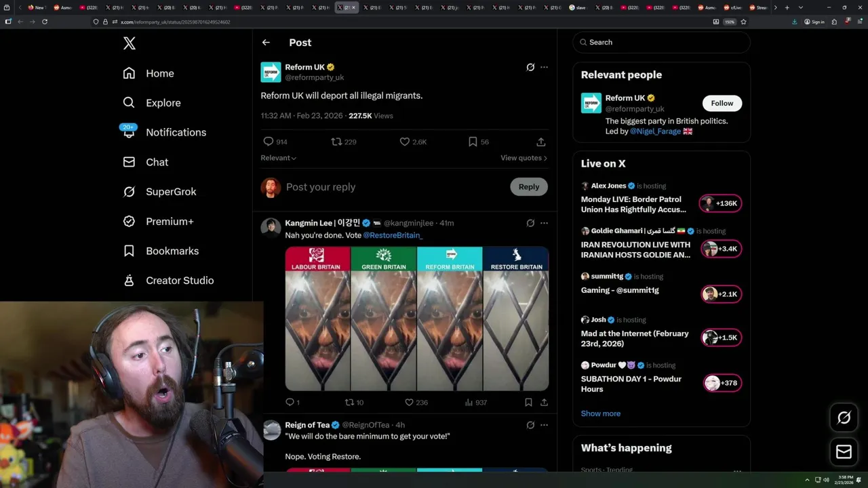The width and height of the screenshot is (868, 488).
Task: Open View quotes link
Action: (x=524, y=158)
